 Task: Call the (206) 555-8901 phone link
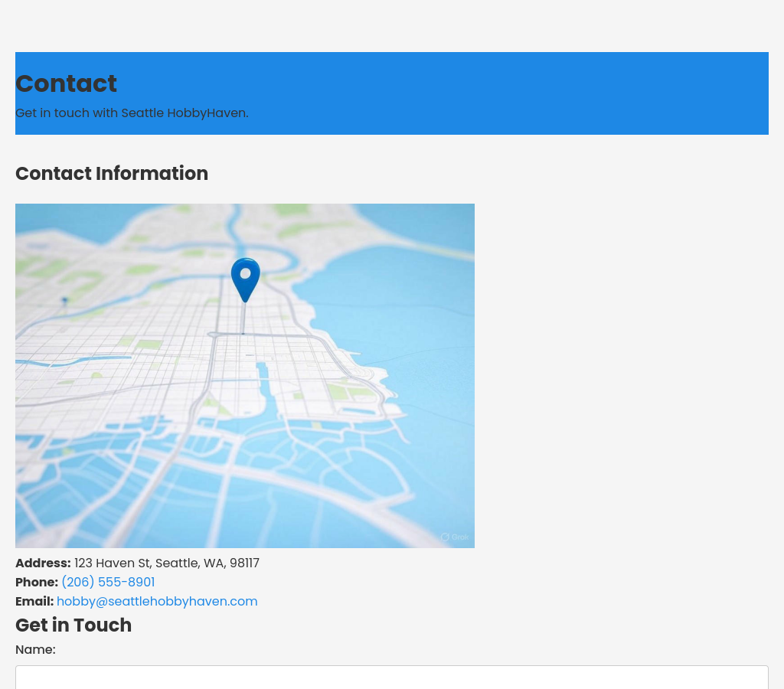[108, 583]
